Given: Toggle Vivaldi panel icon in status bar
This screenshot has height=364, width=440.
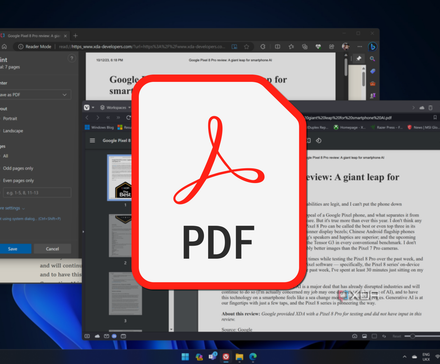Looking at the screenshot, I should [87, 336].
